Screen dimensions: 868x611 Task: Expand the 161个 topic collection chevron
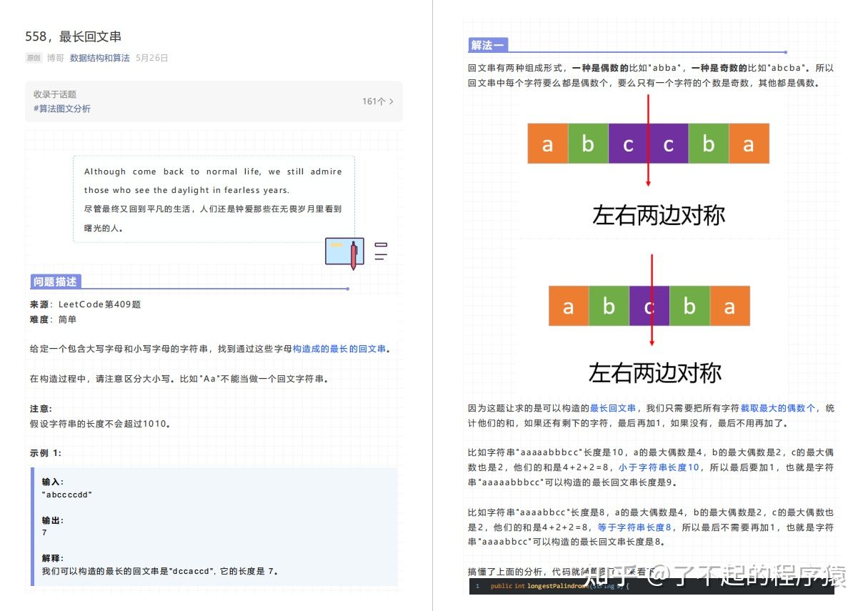tap(391, 101)
